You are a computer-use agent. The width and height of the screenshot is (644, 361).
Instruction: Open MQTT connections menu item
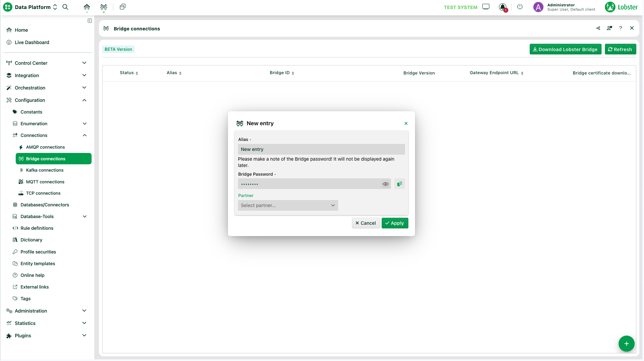coord(45,182)
